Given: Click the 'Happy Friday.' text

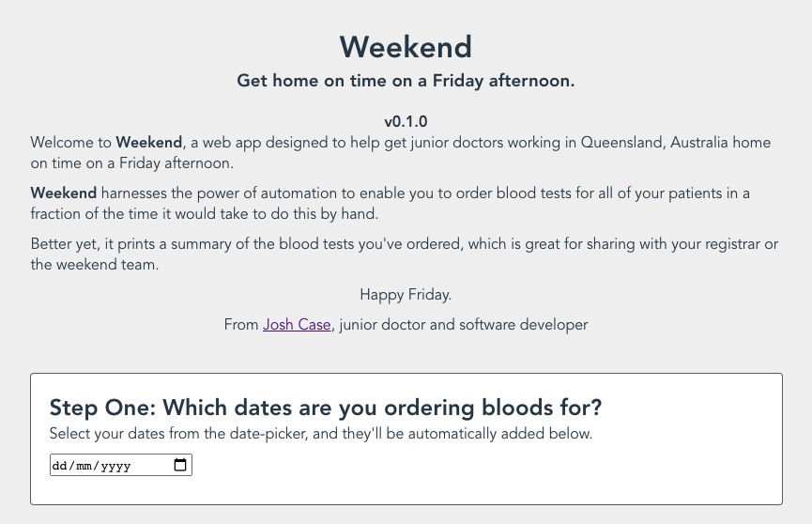Looking at the screenshot, I should click(406, 294).
